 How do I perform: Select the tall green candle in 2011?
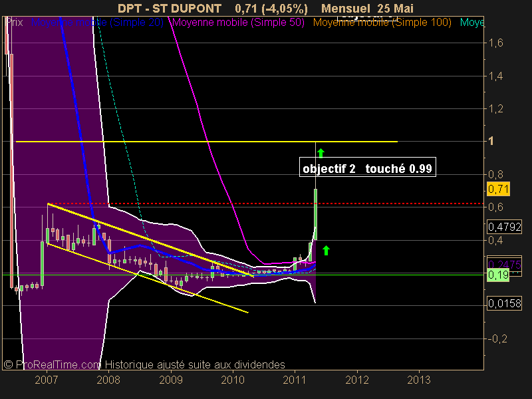[315, 214]
